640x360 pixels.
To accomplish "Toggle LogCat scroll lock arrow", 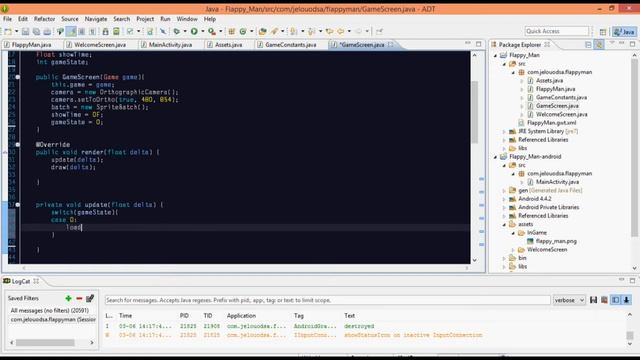I will tap(626, 300).
